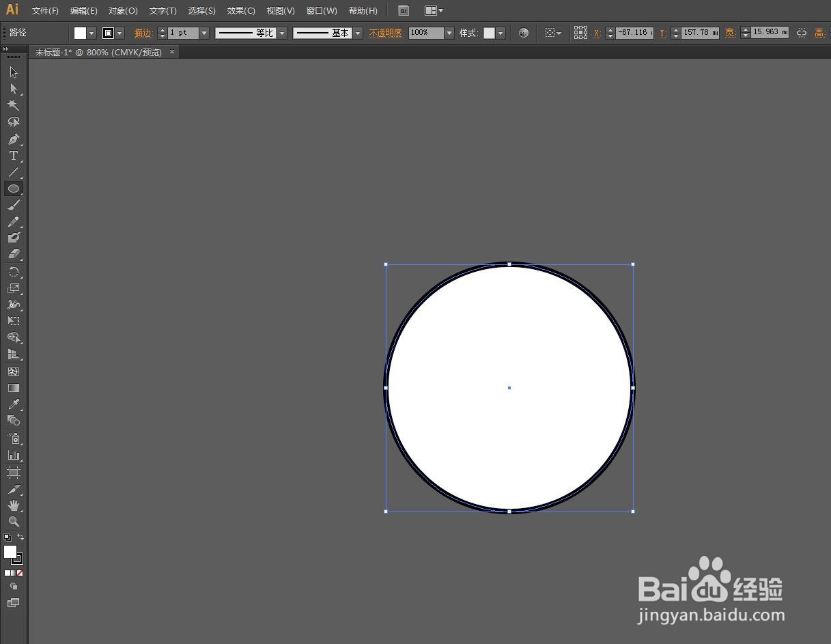This screenshot has width=831, height=644.
Task: Click the 描边 stroke panel link
Action: 143,33
